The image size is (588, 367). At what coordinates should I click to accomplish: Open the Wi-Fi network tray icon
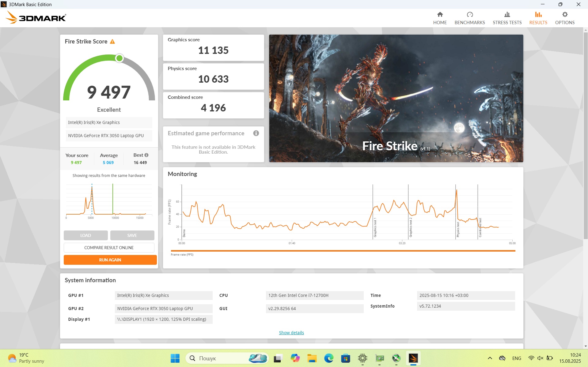pos(531,358)
